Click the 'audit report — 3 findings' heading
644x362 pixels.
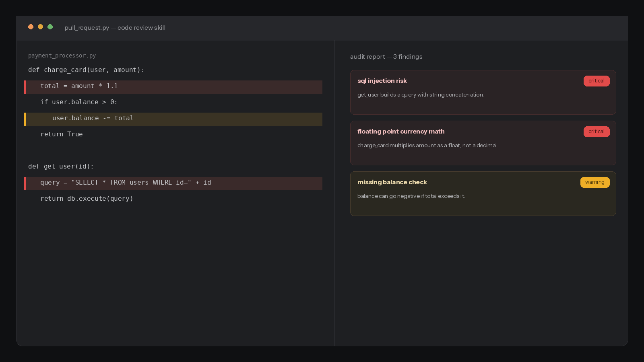tap(386, 57)
